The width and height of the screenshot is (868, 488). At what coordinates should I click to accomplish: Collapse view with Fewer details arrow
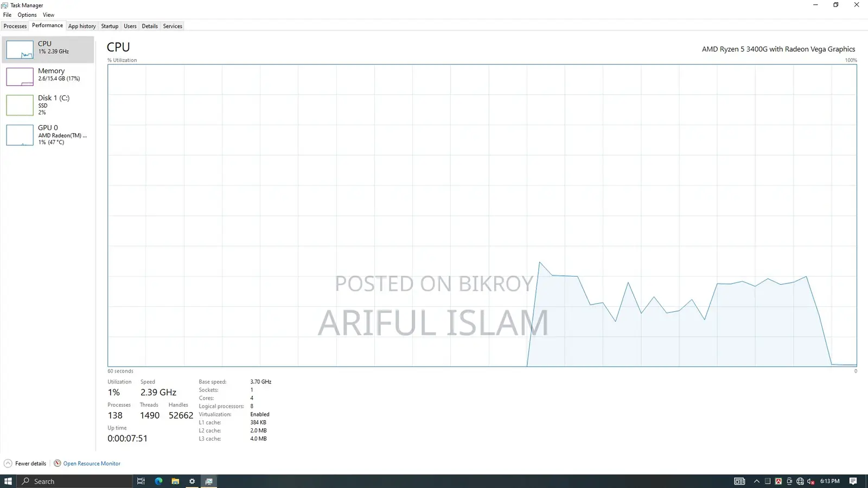8,464
